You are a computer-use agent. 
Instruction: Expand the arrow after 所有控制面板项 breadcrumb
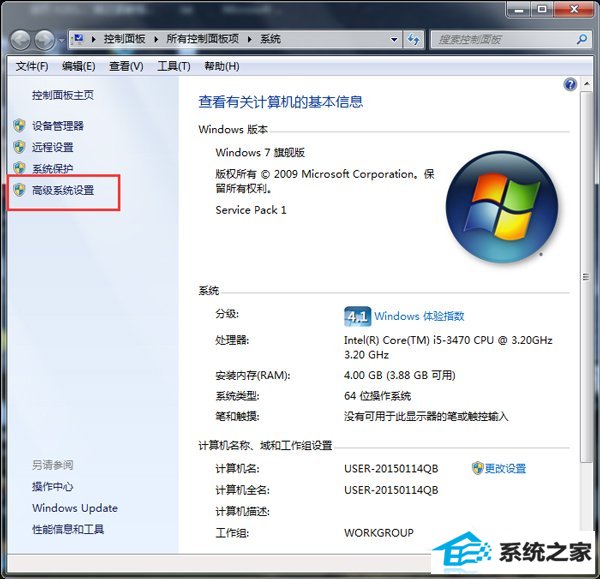tap(249, 39)
